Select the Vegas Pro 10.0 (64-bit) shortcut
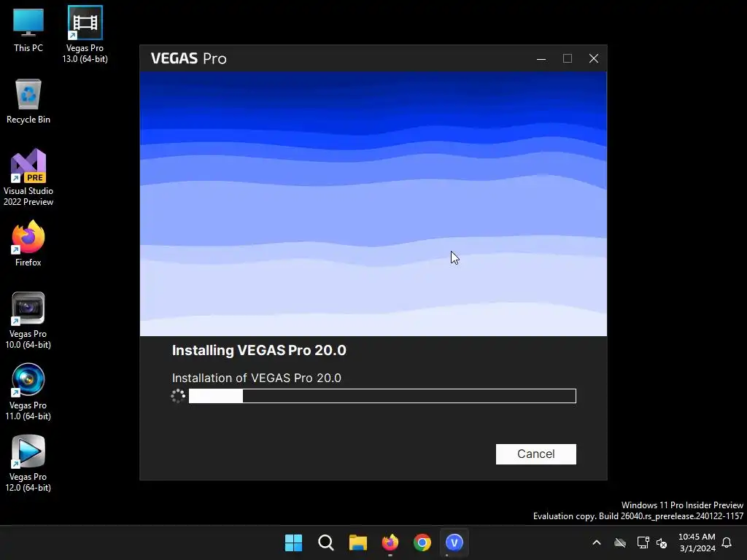Image resolution: width=747 pixels, height=560 pixels. click(28, 321)
